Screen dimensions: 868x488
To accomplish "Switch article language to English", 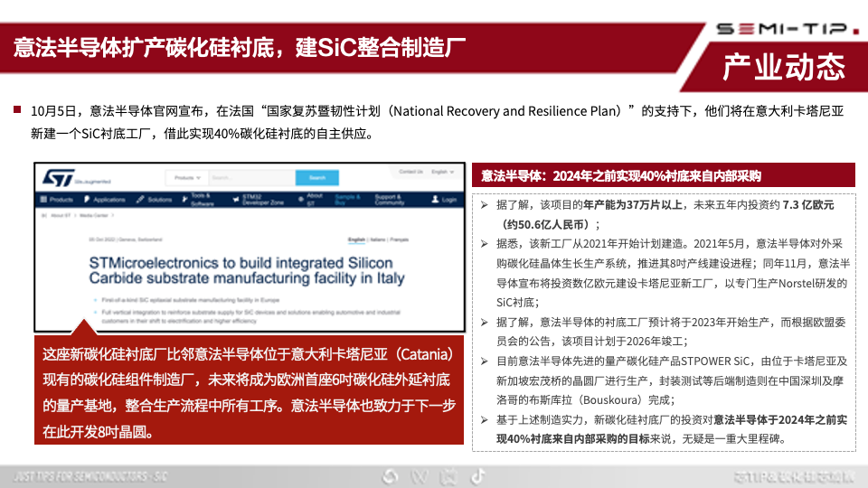I will (356, 239).
